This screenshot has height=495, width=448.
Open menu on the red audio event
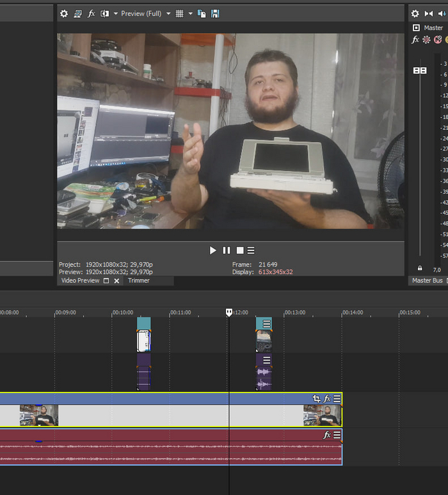tap(337, 435)
